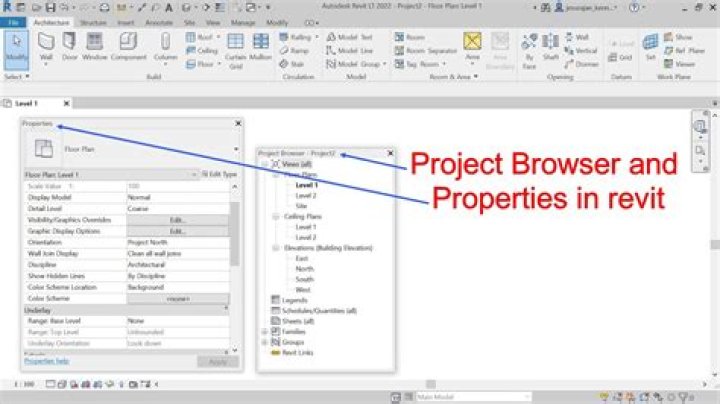The height and width of the screenshot is (404, 720).
Task: Click the Wall opening tool
Action: tap(576, 37)
